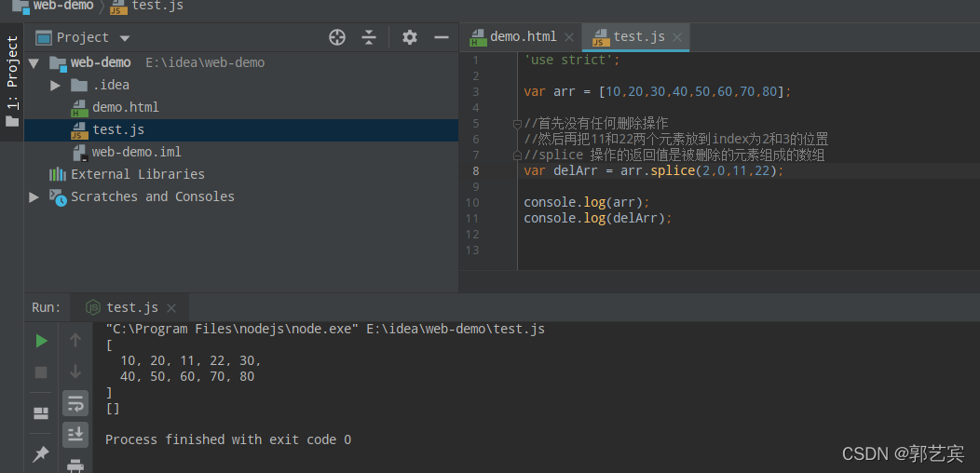Image resolution: width=980 pixels, height=473 pixels.
Task: Click the .idea folder name
Action: [111, 85]
